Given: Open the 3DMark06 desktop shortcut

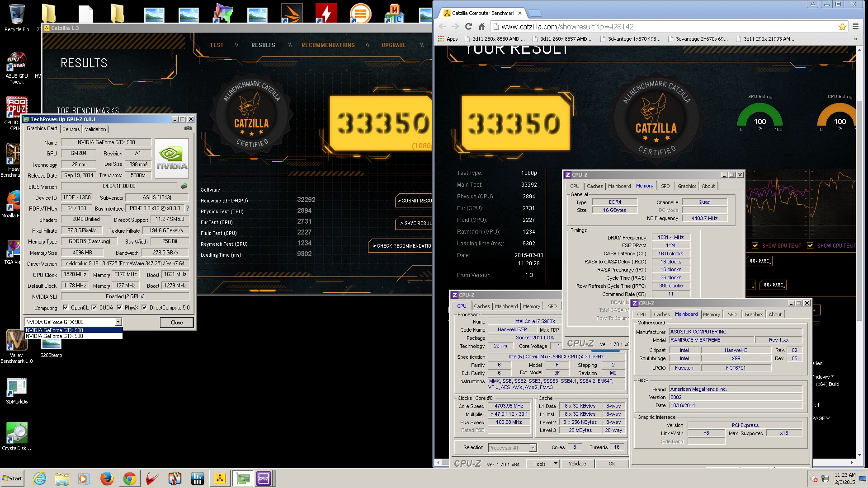Looking at the screenshot, I should point(16,391).
